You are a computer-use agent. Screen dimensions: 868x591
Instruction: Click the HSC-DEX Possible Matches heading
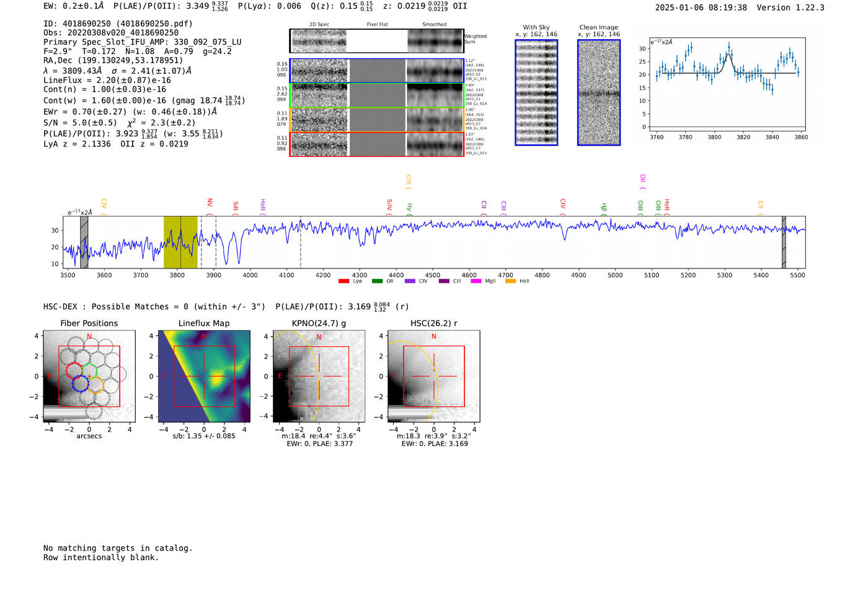coord(154,306)
